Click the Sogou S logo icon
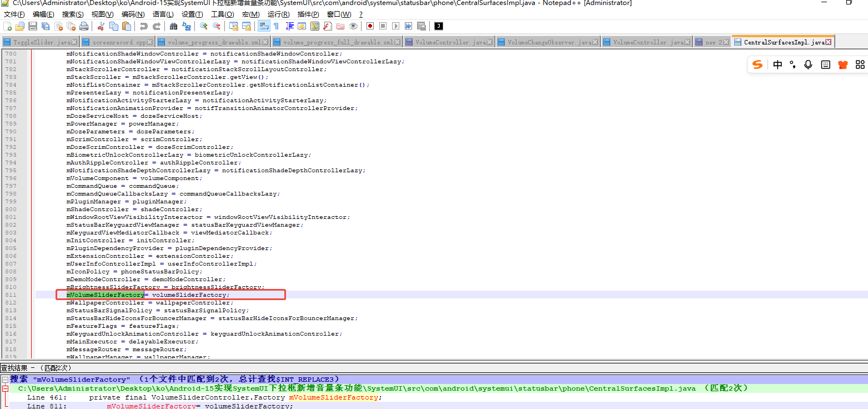The image size is (868, 409). coord(757,64)
